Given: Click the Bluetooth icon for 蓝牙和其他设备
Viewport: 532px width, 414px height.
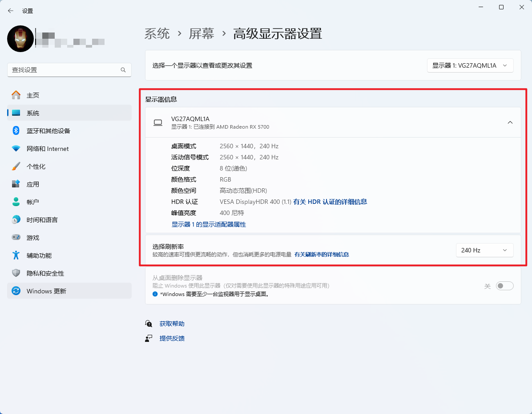Looking at the screenshot, I should coord(16,131).
